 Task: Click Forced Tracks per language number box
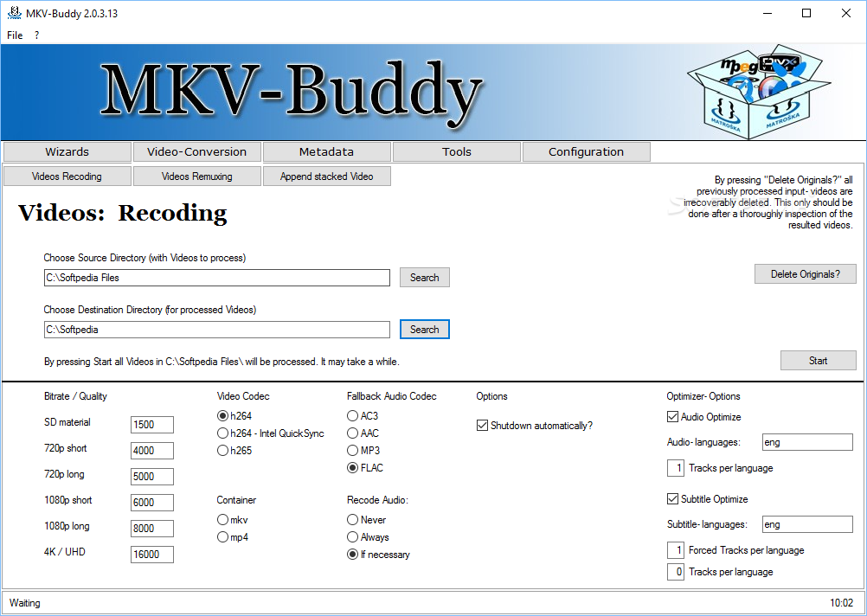pyautogui.click(x=676, y=550)
